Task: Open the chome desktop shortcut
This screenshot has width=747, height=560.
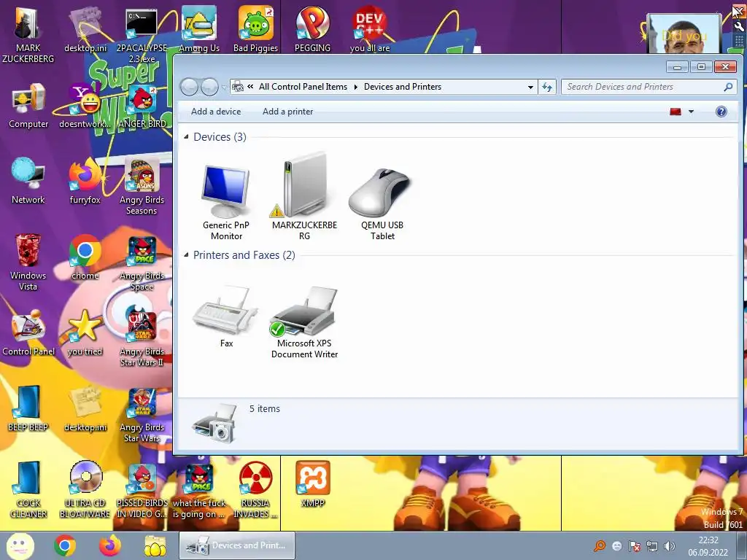Action: tap(85, 257)
